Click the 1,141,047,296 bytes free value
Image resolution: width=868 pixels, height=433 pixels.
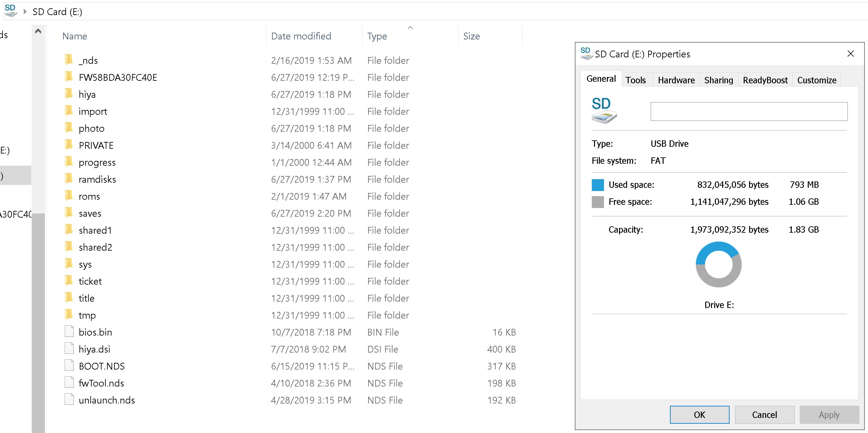730,202
